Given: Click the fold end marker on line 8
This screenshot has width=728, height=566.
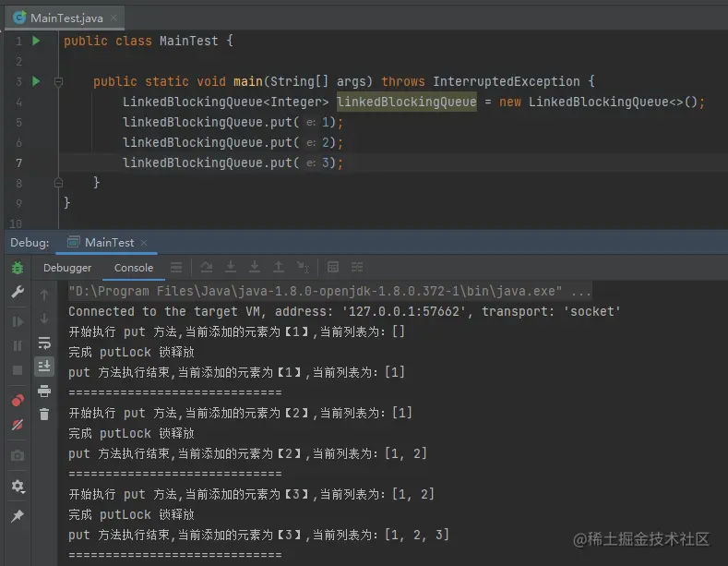Looking at the screenshot, I should click(x=58, y=182).
